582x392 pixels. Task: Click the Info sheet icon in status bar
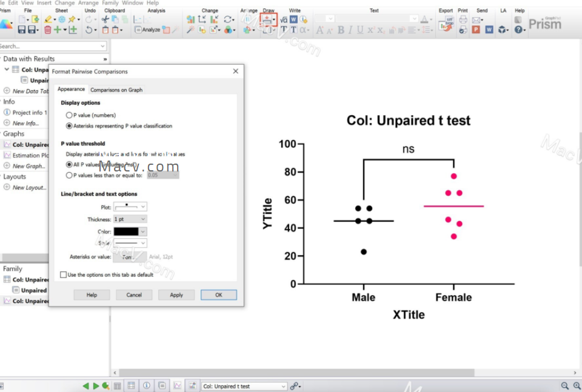pos(147,386)
